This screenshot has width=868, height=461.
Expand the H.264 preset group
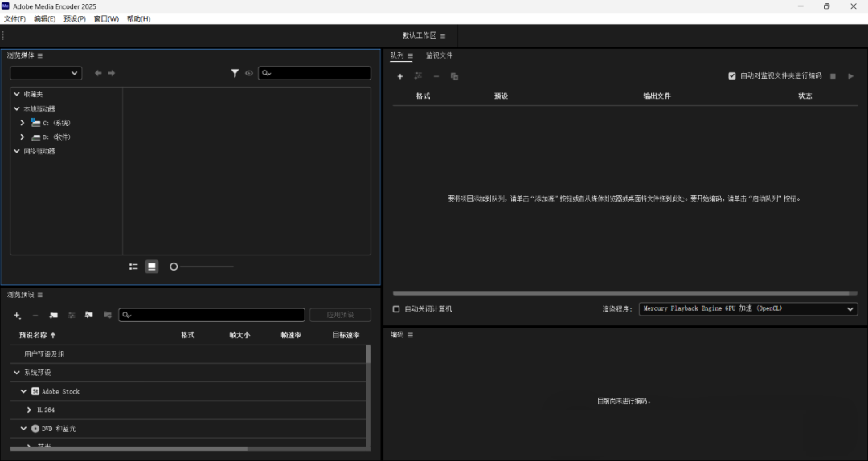coord(29,410)
